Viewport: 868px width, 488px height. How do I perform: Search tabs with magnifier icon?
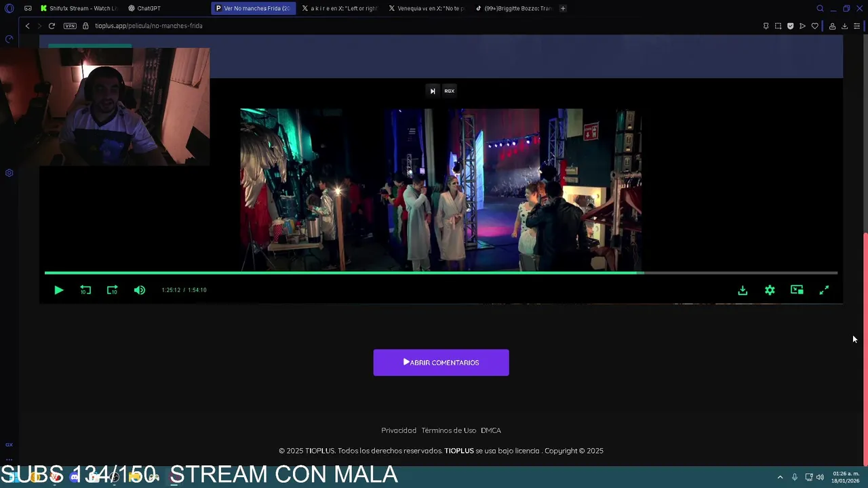[820, 8]
